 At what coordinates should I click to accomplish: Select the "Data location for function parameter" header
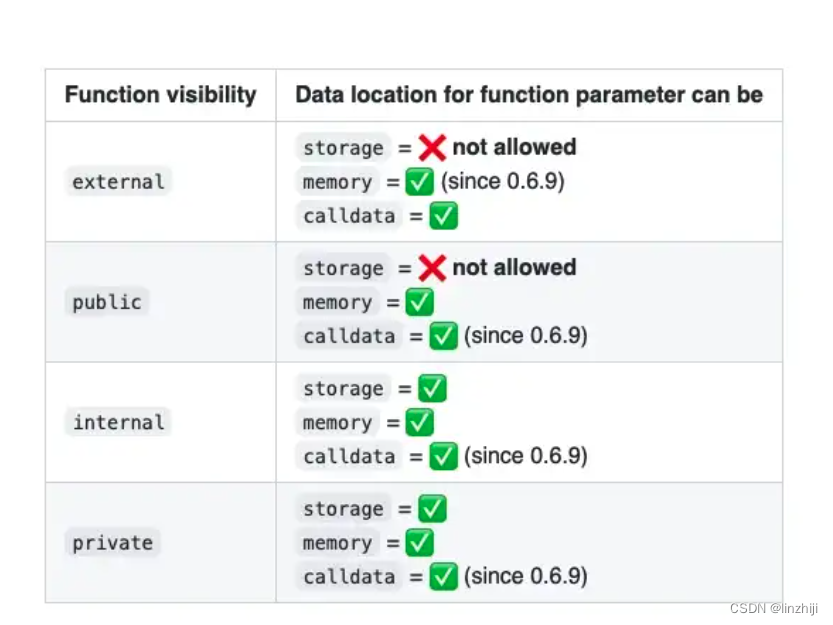pos(528,95)
